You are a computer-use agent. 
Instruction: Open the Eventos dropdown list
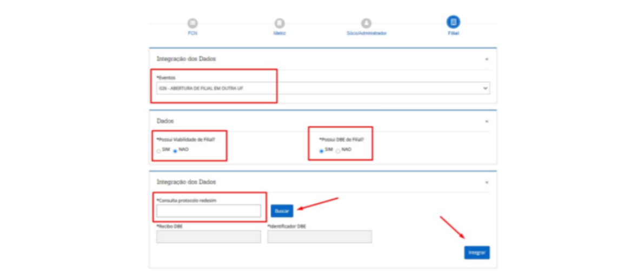coord(323,88)
